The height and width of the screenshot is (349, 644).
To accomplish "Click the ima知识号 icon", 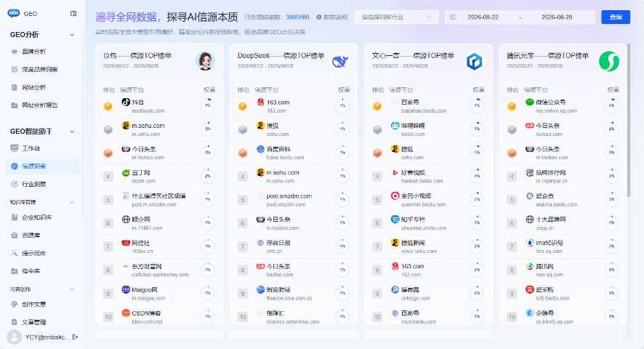I will click(x=530, y=243).
